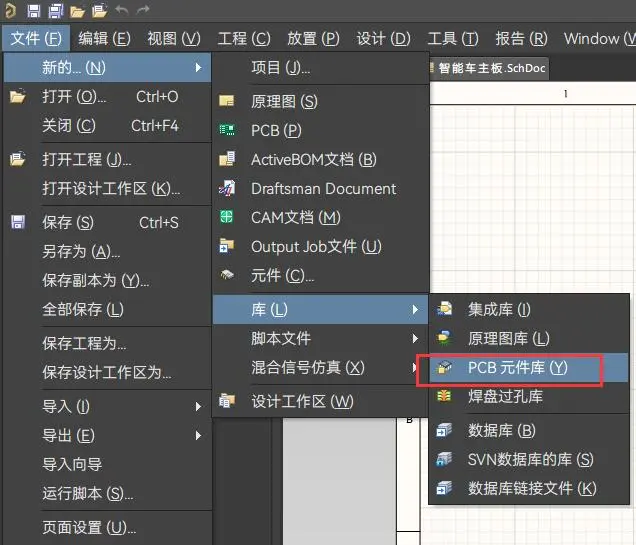Select SVN数据库的库 (S) option

(x=530, y=459)
